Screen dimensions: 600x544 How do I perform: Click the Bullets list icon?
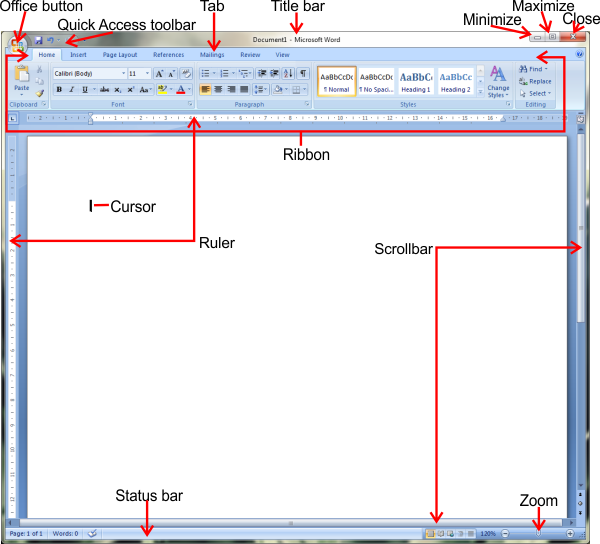(205, 73)
